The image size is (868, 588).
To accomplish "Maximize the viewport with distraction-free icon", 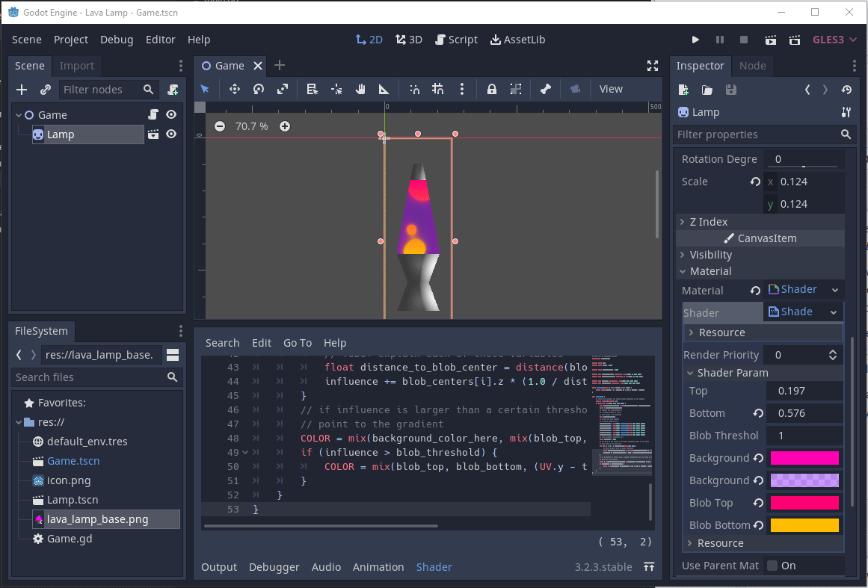I will (x=653, y=66).
